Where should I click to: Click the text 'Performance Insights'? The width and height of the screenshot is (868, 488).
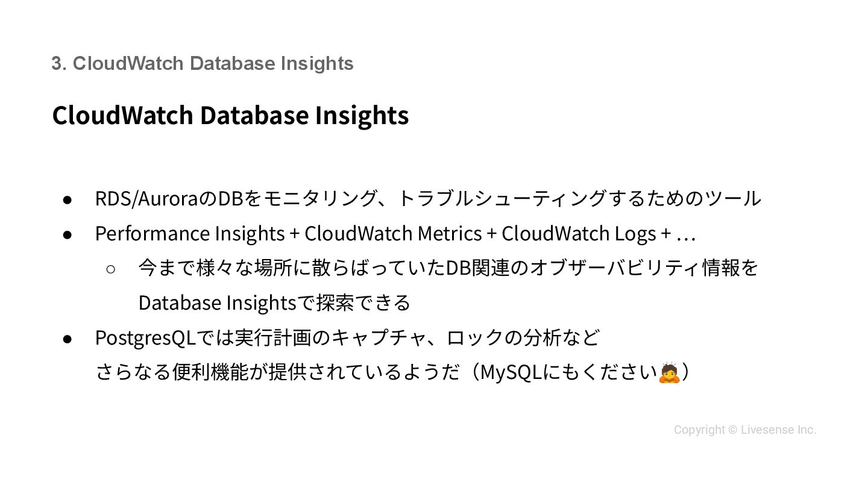(x=190, y=234)
